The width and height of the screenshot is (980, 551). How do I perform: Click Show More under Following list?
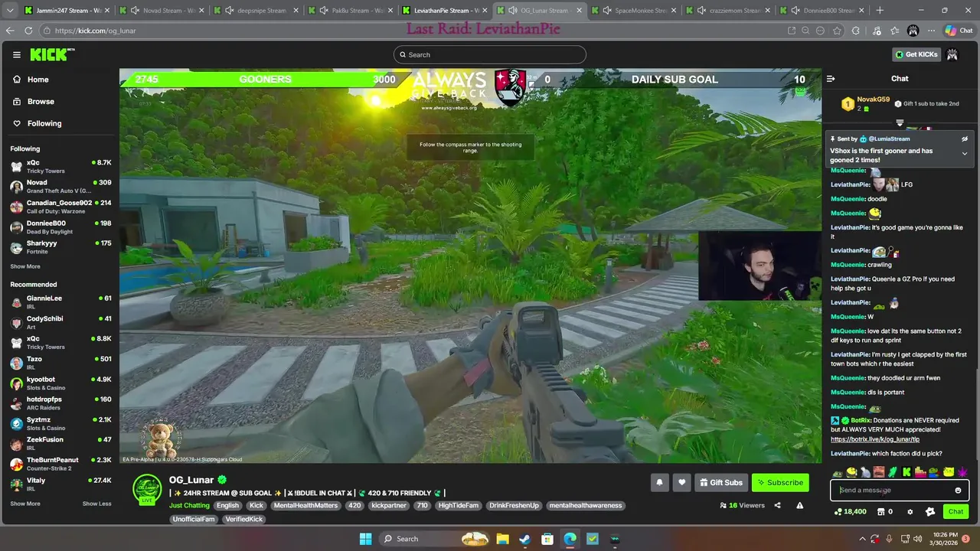pyautogui.click(x=25, y=267)
